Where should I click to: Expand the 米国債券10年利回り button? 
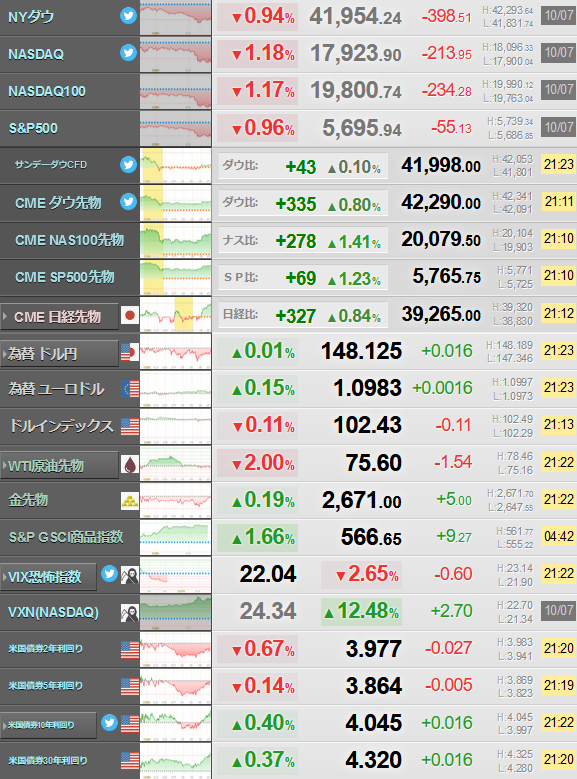[x=48, y=725]
